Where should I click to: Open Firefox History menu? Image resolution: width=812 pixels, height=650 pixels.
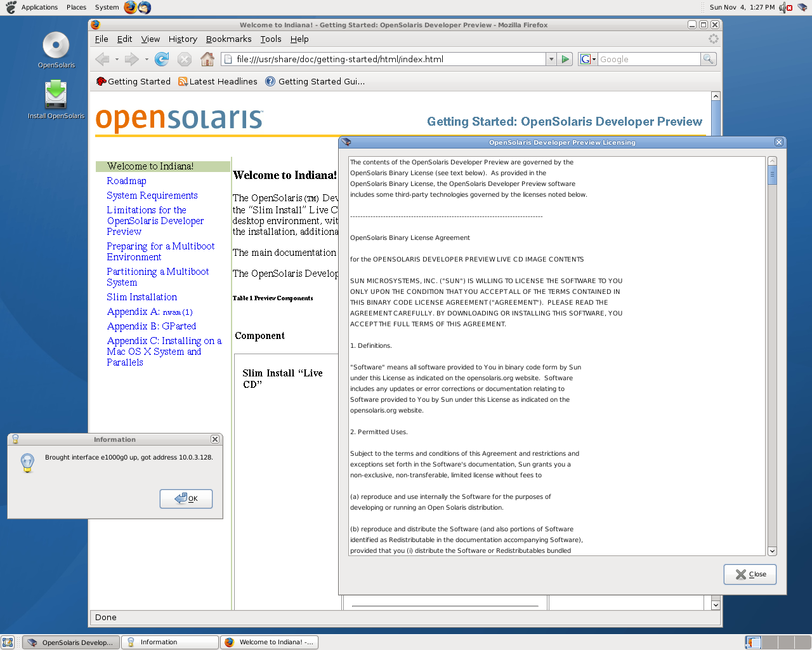183,39
